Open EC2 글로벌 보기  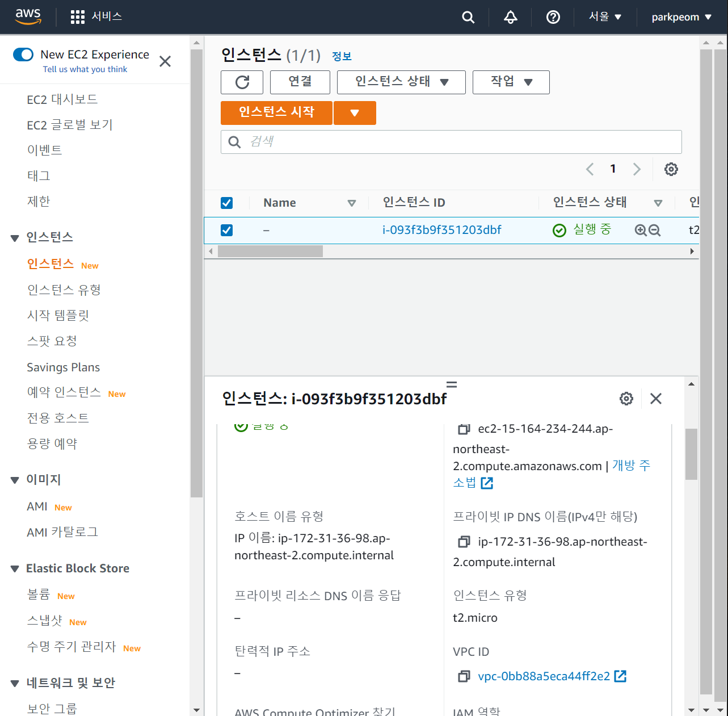click(x=70, y=125)
